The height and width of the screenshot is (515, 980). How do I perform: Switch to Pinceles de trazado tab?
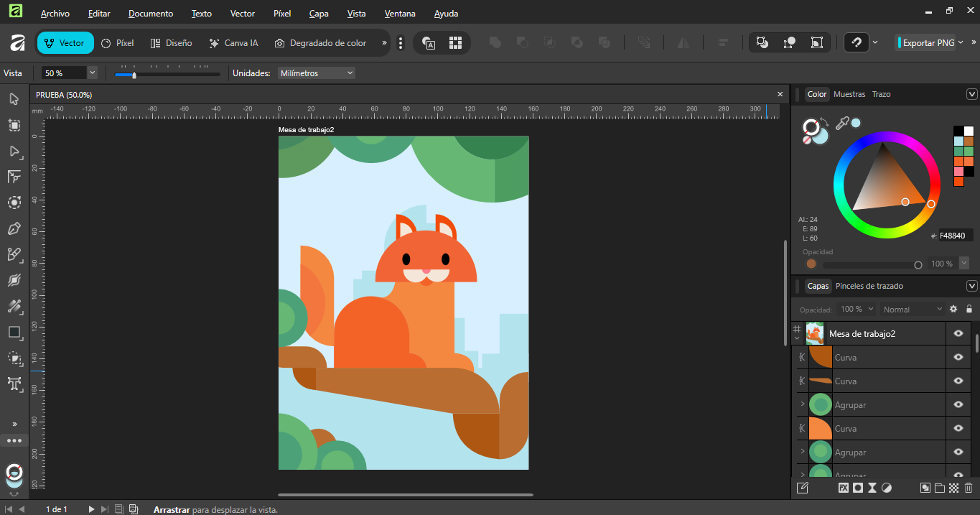pos(869,286)
